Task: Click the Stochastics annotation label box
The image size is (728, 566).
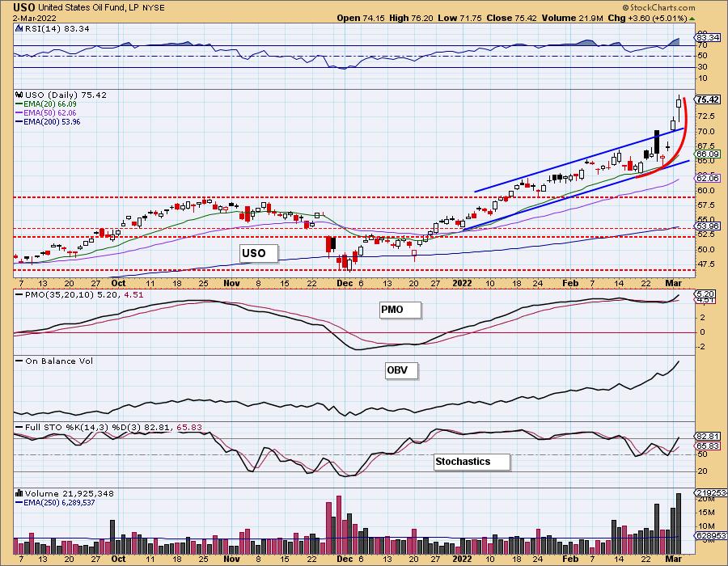Action: click(472, 462)
